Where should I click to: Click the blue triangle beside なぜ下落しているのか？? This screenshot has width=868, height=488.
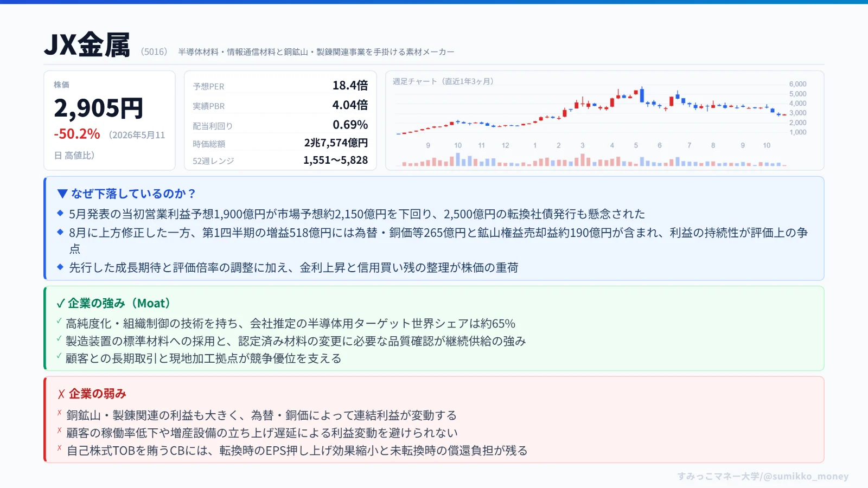coord(62,194)
